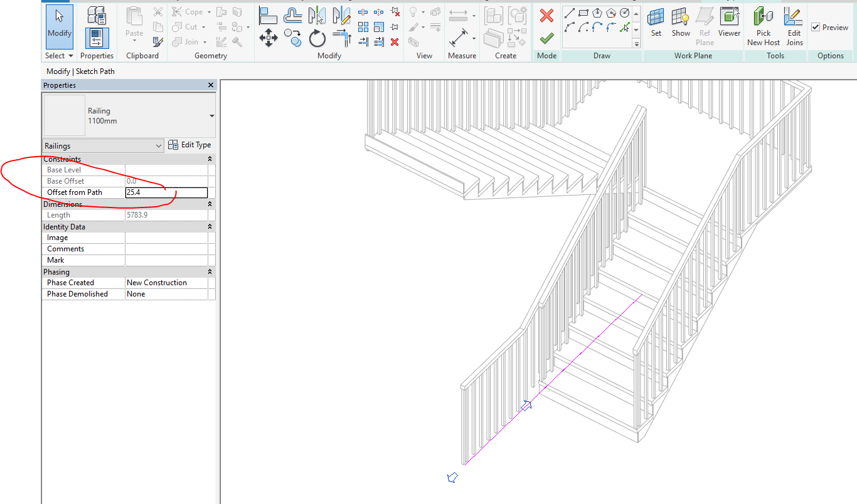Close the Properties palette

coord(211,85)
